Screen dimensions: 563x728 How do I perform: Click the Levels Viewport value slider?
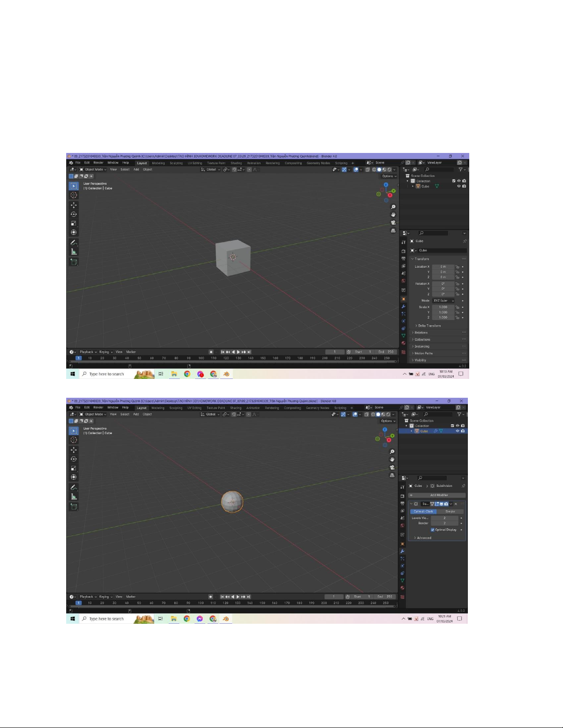click(444, 518)
